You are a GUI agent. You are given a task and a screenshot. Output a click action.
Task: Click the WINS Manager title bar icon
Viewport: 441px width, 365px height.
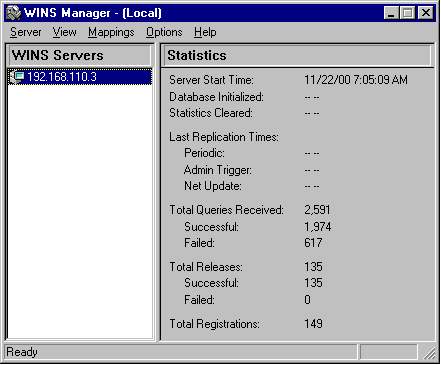14,13
